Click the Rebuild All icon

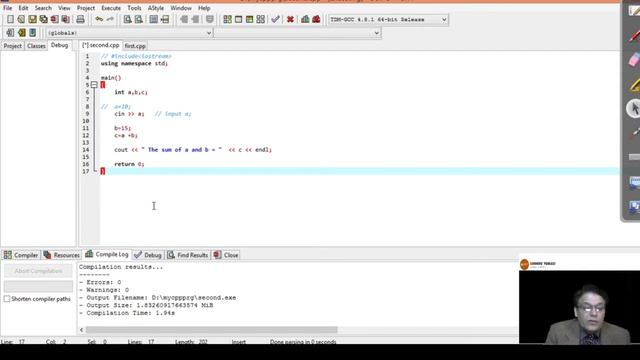260,19
